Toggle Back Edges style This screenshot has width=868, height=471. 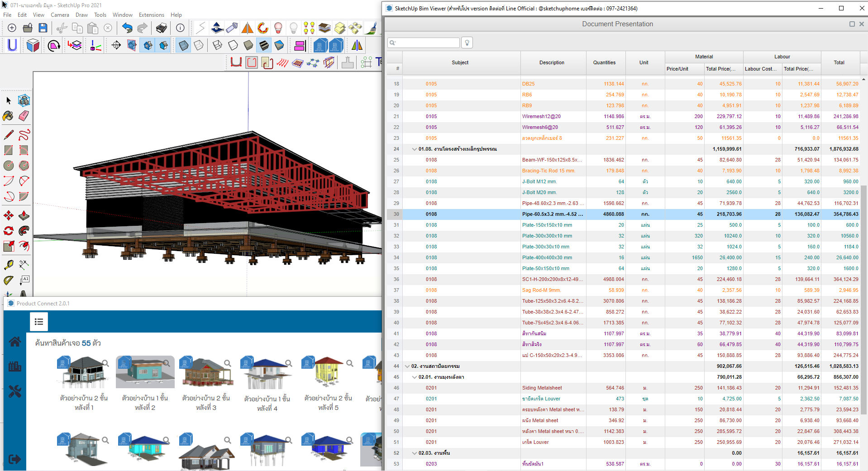[x=199, y=45]
